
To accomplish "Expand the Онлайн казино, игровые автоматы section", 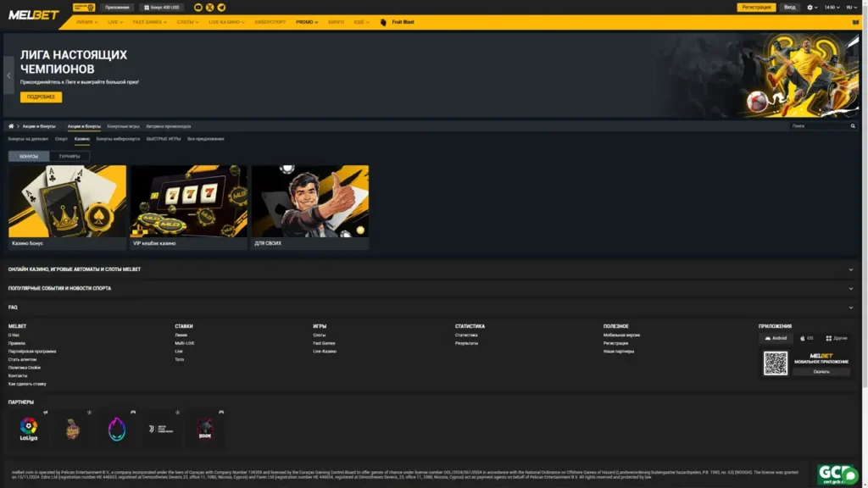I will (430, 269).
